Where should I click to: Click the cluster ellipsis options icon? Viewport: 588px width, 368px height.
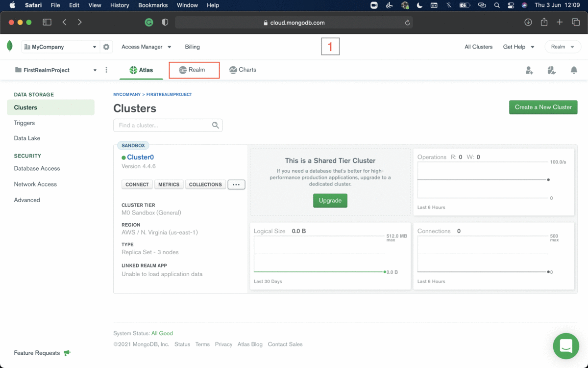pyautogui.click(x=236, y=184)
